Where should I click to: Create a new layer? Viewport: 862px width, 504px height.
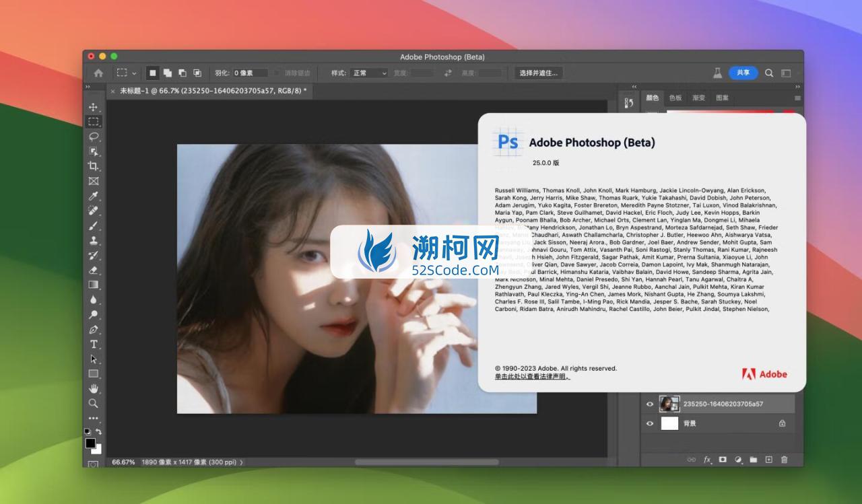pyautogui.click(x=768, y=460)
